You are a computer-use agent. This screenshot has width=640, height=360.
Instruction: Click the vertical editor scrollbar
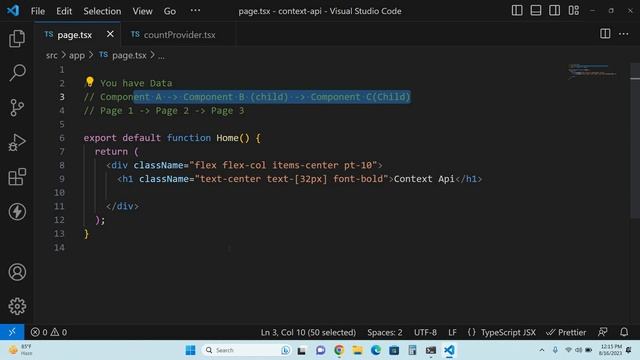(x=635, y=141)
